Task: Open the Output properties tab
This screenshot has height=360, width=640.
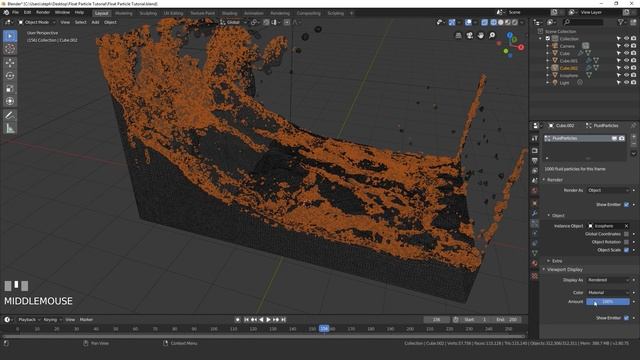Action: 535,161
